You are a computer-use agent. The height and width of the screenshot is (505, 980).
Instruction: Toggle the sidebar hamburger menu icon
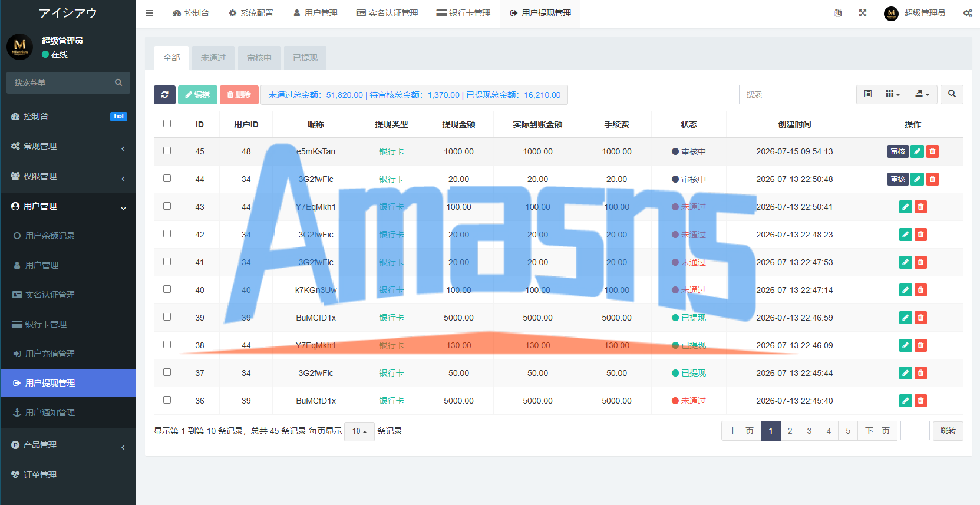150,13
